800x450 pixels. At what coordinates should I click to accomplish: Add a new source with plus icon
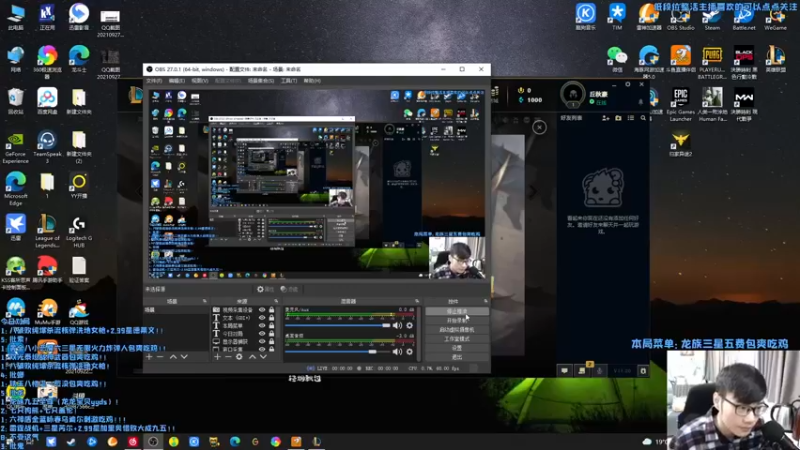[x=217, y=357]
